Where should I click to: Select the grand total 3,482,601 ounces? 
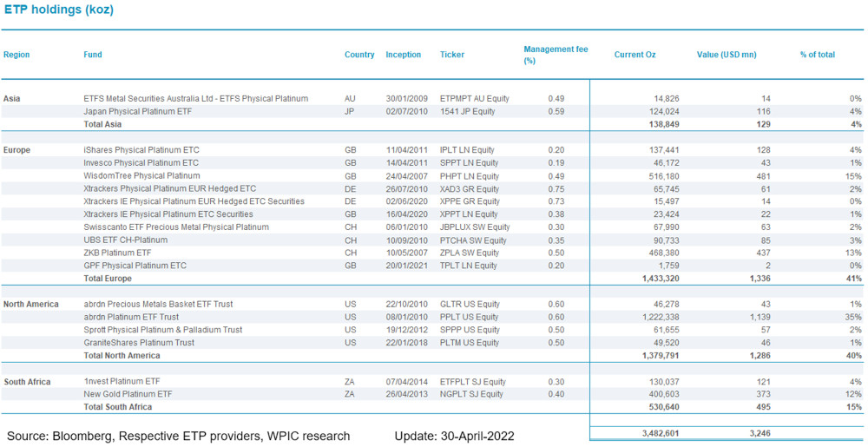pos(659,433)
